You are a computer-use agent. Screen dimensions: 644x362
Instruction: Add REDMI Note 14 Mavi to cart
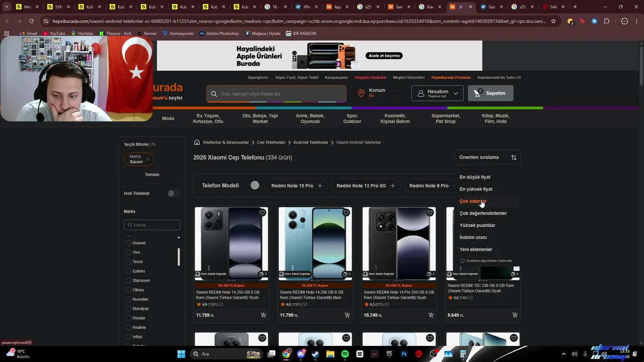(x=347, y=315)
